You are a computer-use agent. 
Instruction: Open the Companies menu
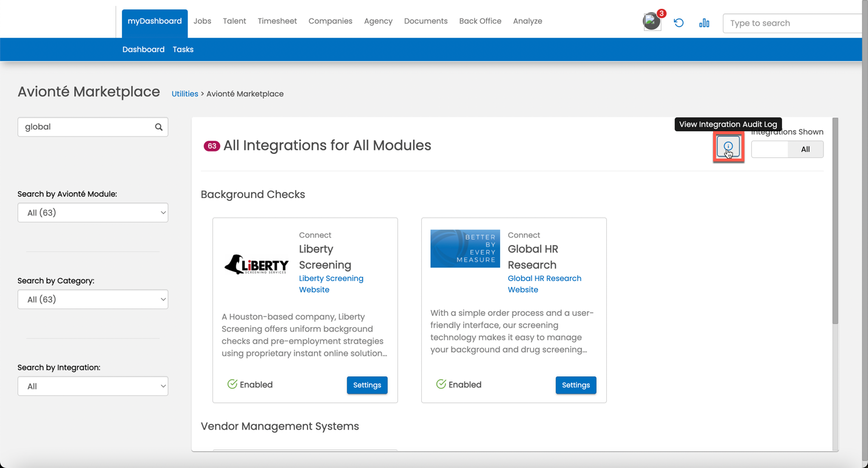pyautogui.click(x=331, y=21)
